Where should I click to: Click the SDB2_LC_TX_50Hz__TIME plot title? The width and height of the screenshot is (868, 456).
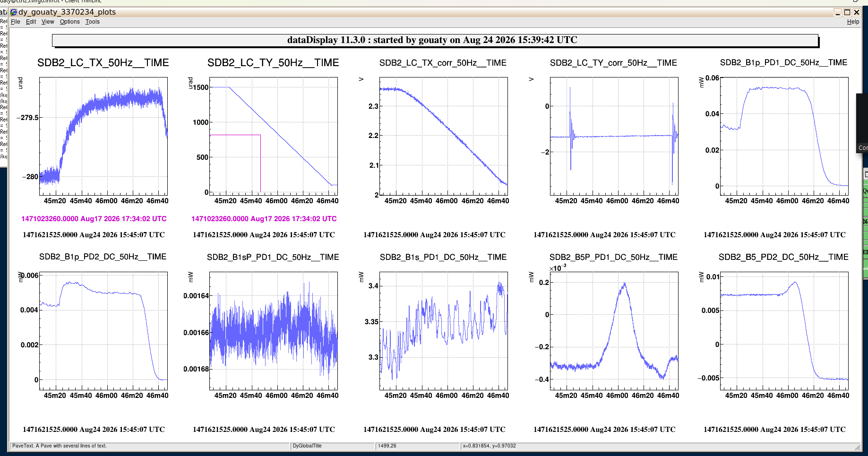103,63
